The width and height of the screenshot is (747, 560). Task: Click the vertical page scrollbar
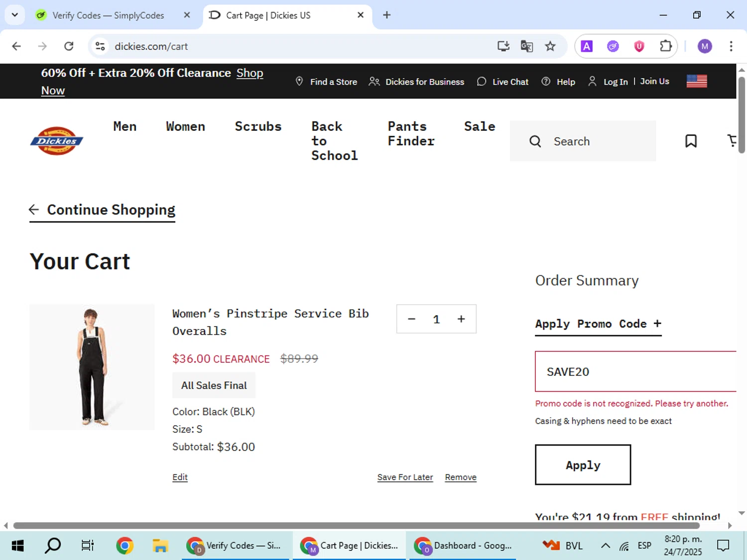pyautogui.click(x=742, y=114)
